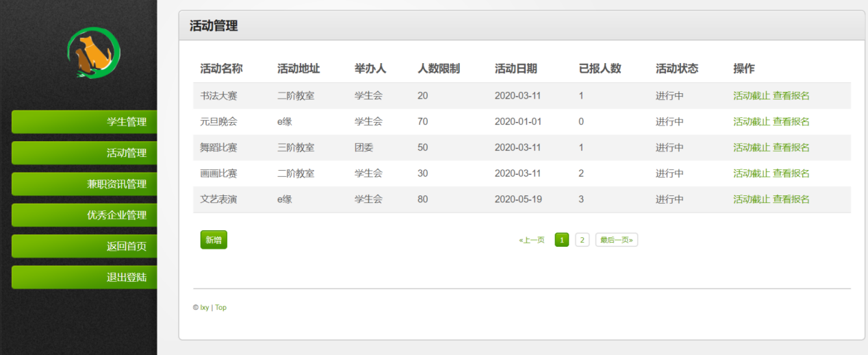Screen dimensions: 868x355
Task: Click 活动截止 for 文艺表演
Action: coord(752,199)
